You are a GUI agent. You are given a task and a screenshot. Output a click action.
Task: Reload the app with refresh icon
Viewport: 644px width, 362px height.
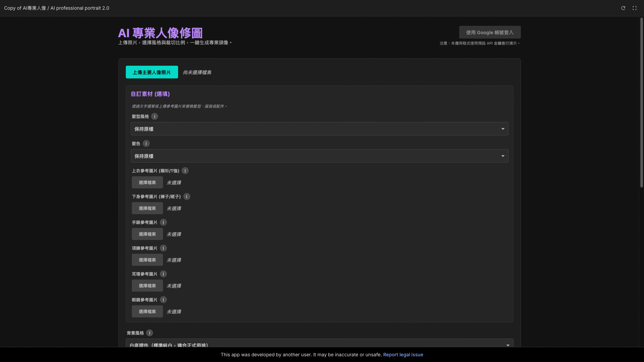tap(623, 8)
